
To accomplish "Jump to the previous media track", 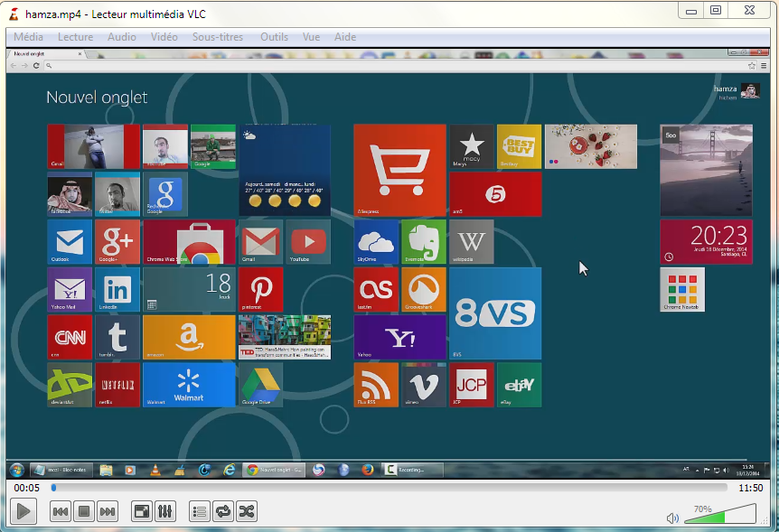I will point(61,511).
